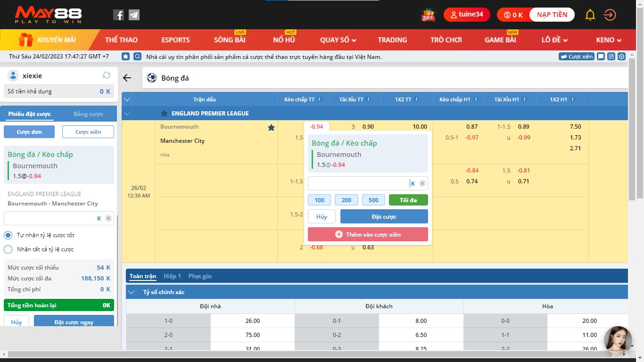Toggle the England Premier League favorite star
Image resolution: width=644 pixels, height=362 pixels.
click(164, 114)
